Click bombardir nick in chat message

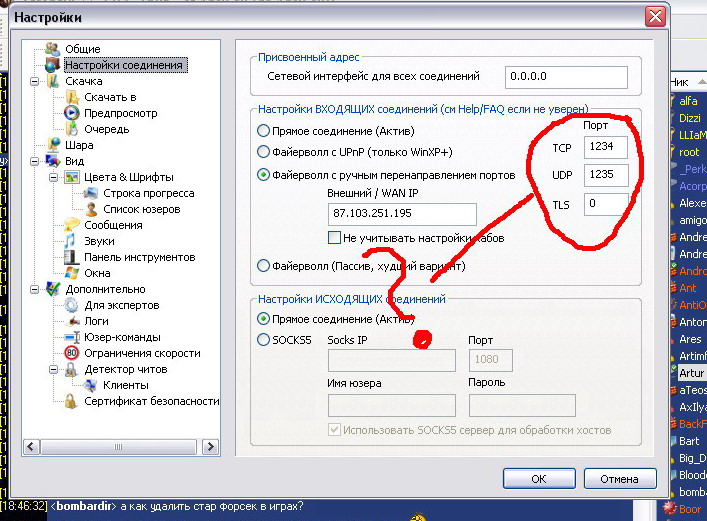[x=83, y=507]
